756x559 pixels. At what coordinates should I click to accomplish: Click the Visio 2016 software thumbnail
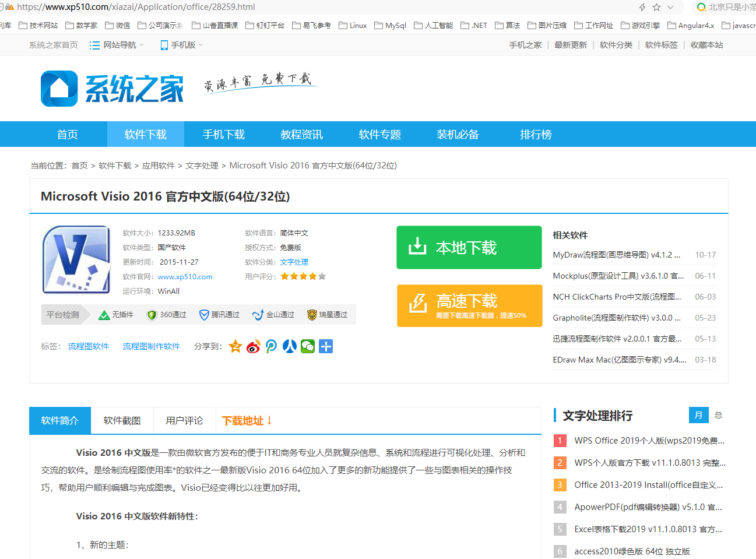[x=76, y=259]
